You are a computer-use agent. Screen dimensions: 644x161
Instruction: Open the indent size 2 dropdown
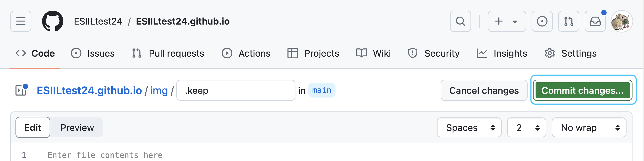(x=526, y=128)
